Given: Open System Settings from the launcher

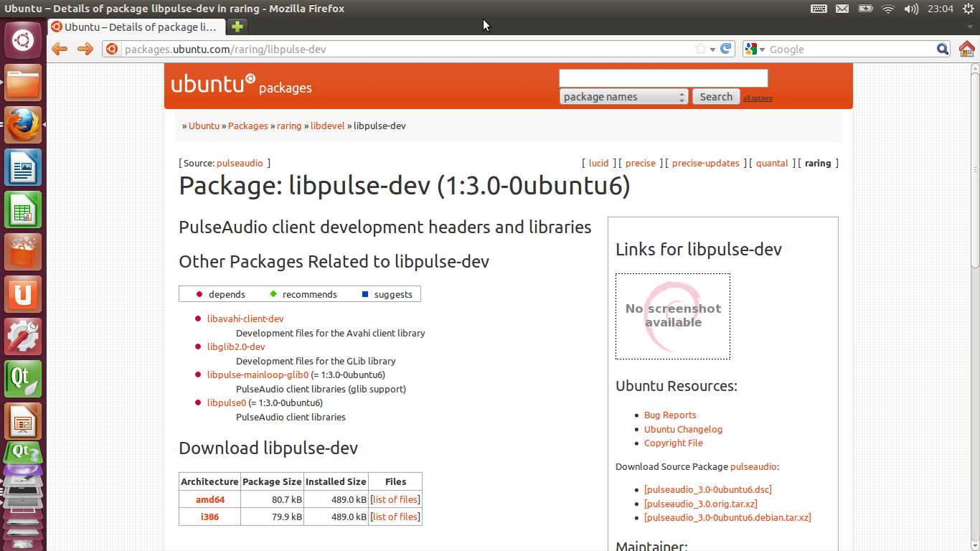Looking at the screenshot, I should pyautogui.click(x=23, y=337).
